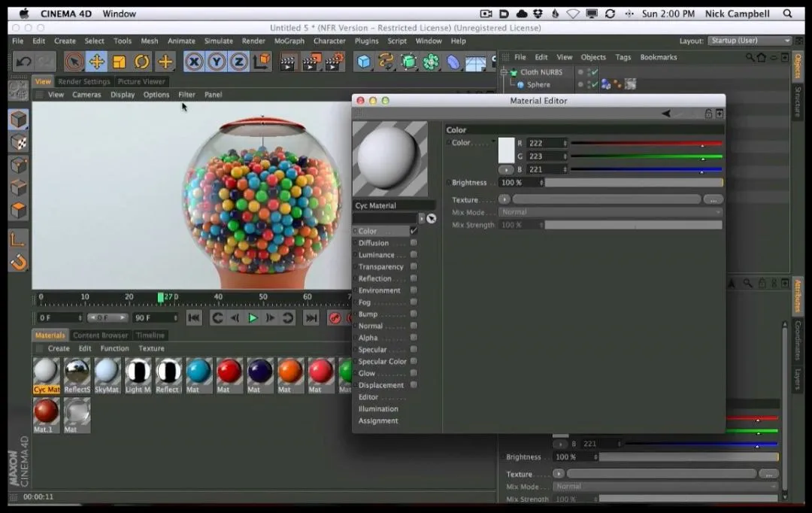Activate the Rotate tool

pyautogui.click(x=142, y=62)
